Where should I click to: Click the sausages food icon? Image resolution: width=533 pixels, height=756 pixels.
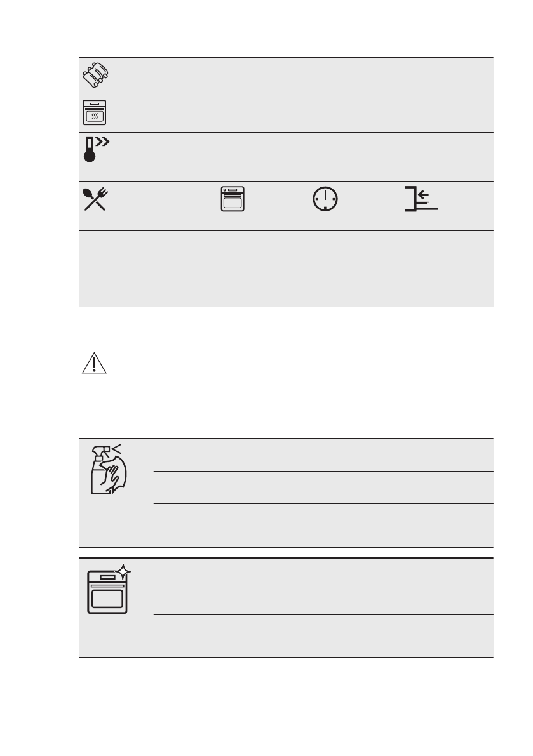tap(95, 76)
